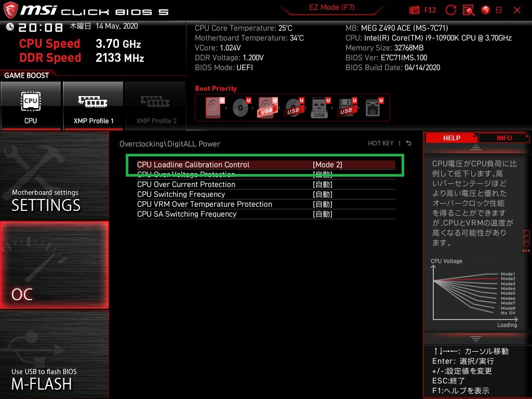Click the clock time 20:08
Viewport: 532px width, 399px height.
pyautogui.click(x=41, y=28)
